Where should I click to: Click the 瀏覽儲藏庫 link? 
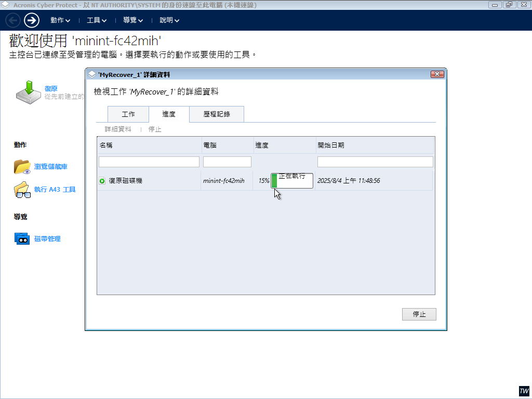click(51, 167)
